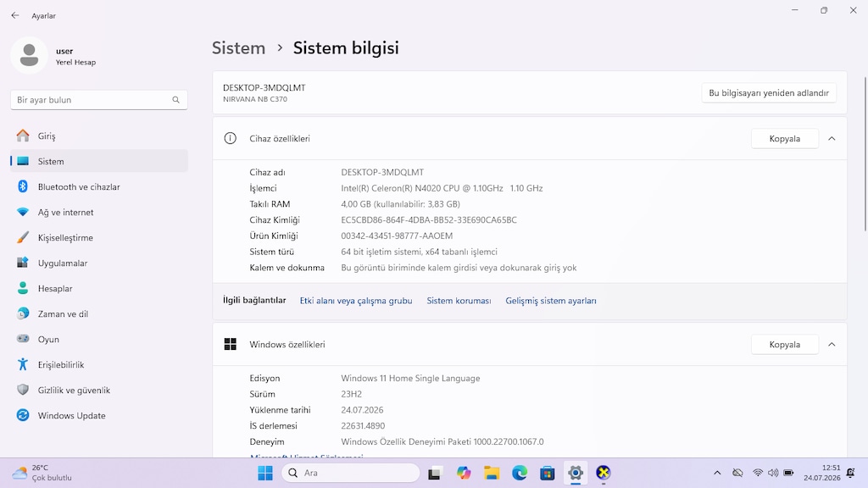
Task: Open Etki alanı veya çalışma grubu link
Action: click(356, 301)
